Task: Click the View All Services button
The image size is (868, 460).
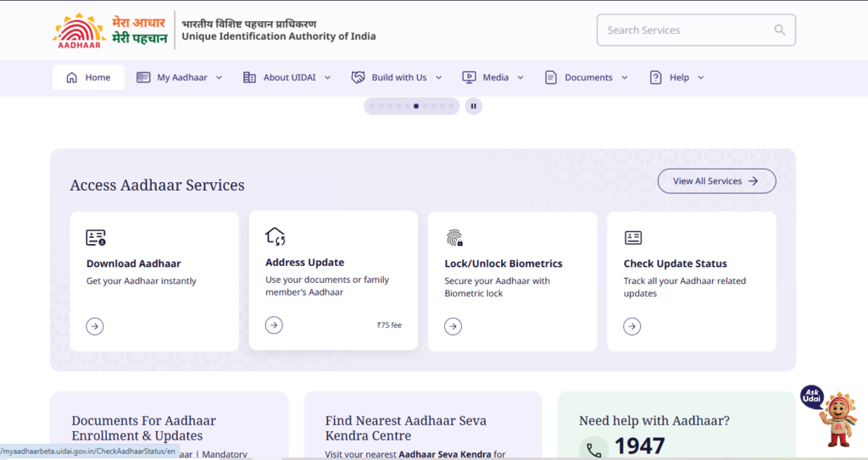Action: (x=717, y=181)
